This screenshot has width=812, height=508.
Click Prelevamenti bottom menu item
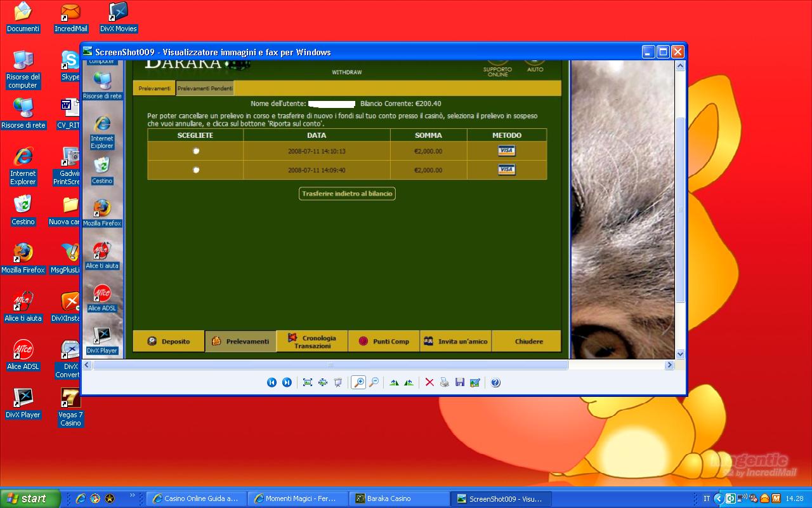241,341
